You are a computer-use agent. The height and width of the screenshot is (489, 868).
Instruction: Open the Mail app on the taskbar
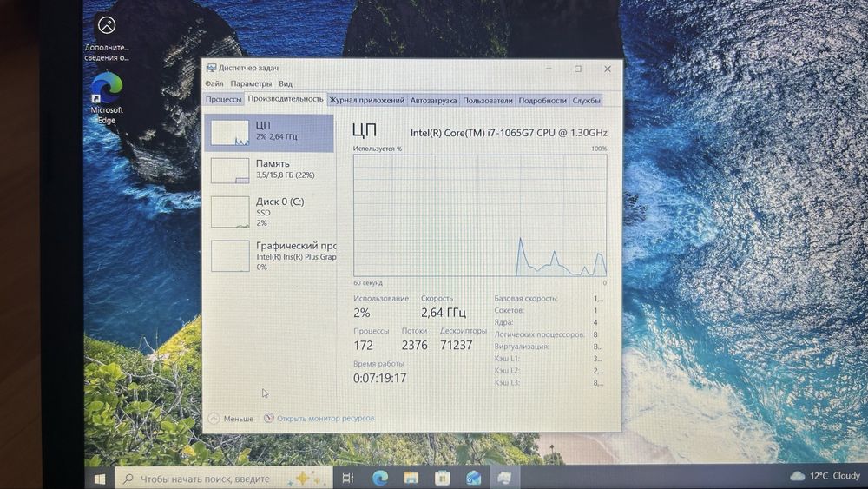473,478
